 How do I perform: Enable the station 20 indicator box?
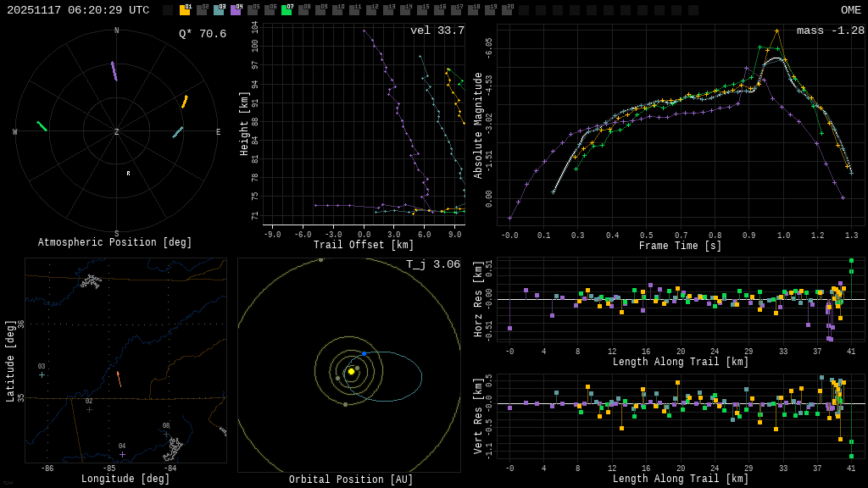[507, 10]
